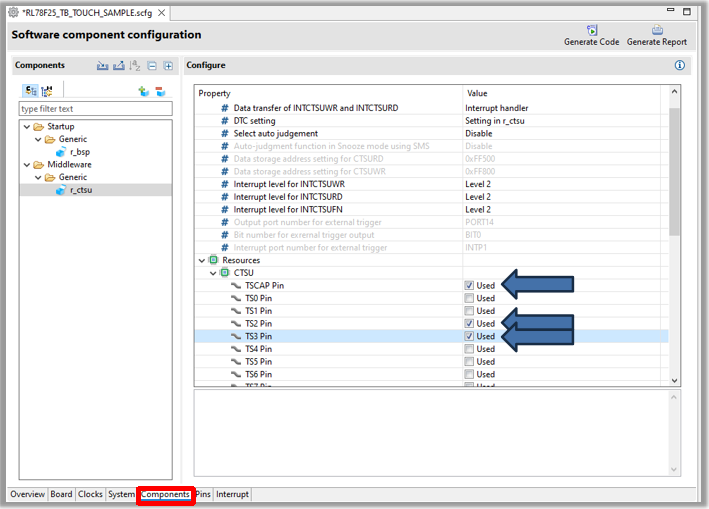Click the Startup folder icon
This screenshot has height=509, width=709.
click(x=38, y=127)
